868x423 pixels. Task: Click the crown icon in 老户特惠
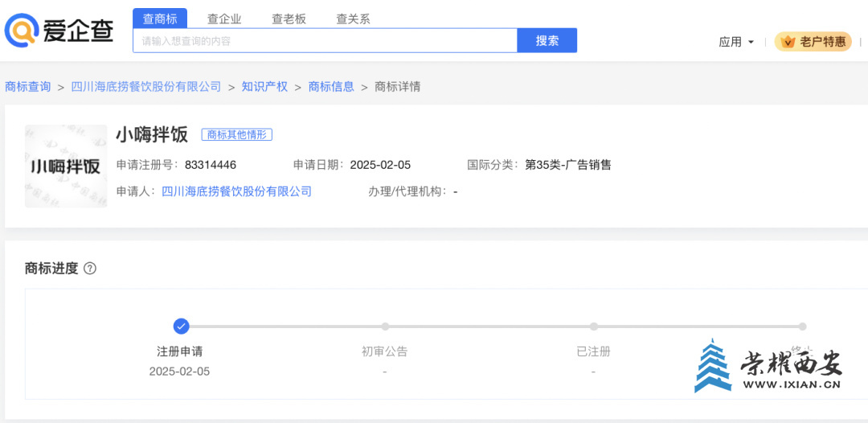789,42
